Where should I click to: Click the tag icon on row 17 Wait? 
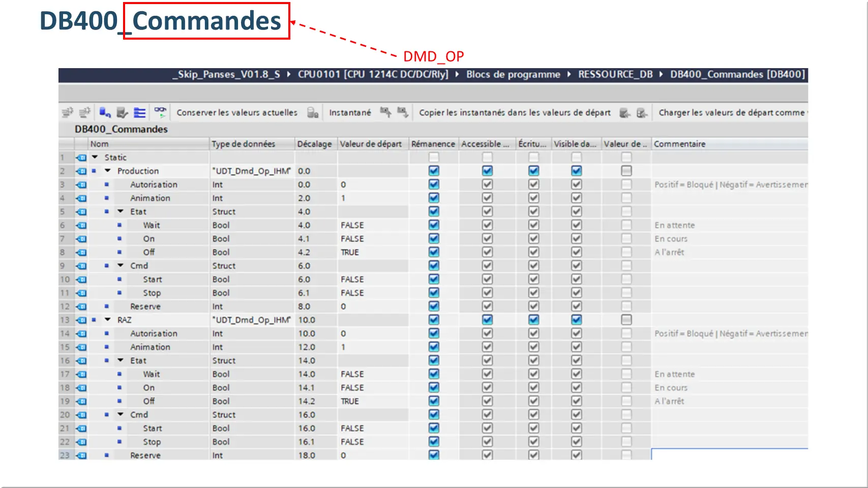point(81,374)
